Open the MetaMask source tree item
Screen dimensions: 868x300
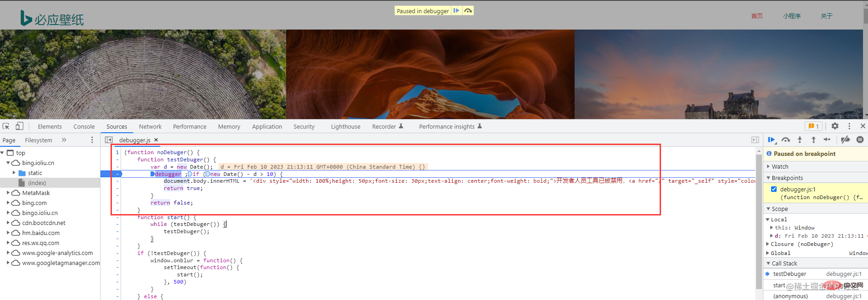tap(36, 193)
